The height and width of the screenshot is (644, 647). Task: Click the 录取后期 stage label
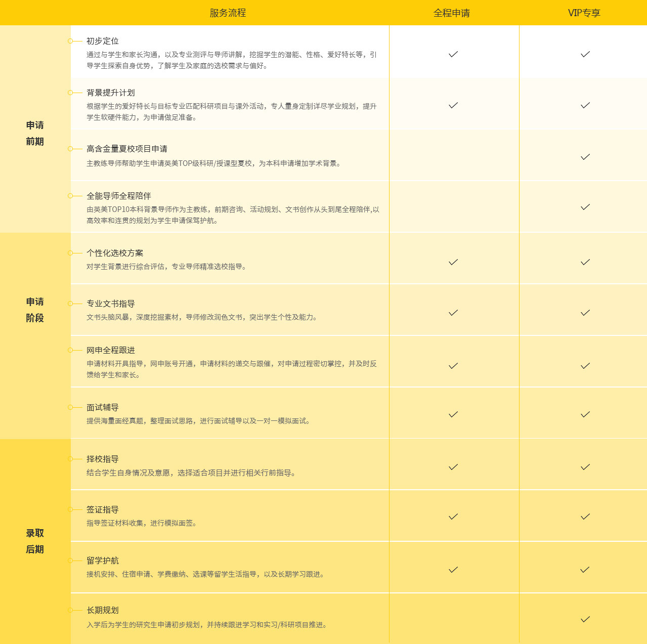[x=35, y=541]
